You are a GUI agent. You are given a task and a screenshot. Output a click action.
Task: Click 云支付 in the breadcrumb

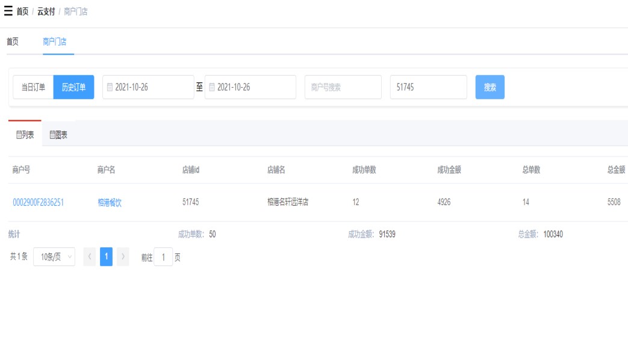pos(45,11)
